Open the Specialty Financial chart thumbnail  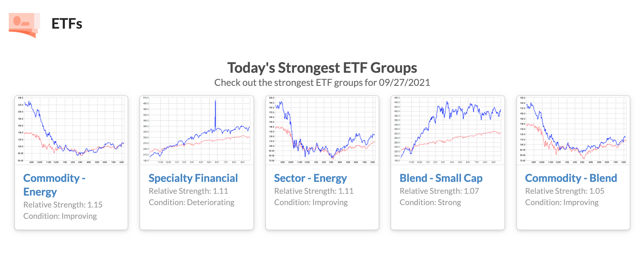click(197, 130)
